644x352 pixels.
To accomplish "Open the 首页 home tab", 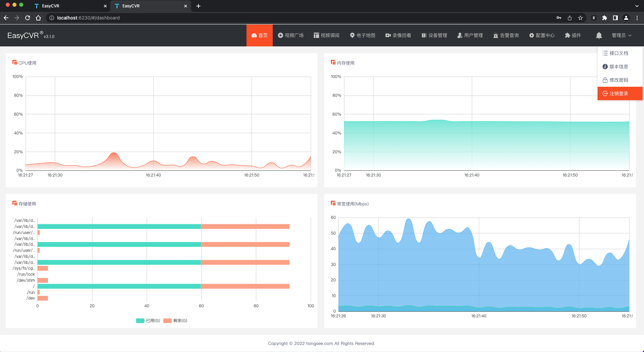I will click(260, 35).
